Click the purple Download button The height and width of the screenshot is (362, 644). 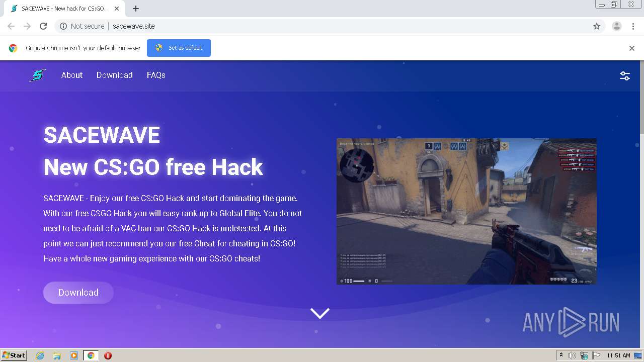point(78,293)
